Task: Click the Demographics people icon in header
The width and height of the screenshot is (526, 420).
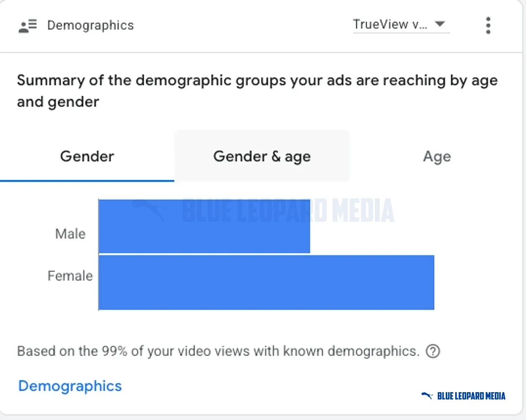Action: [27, 26]
